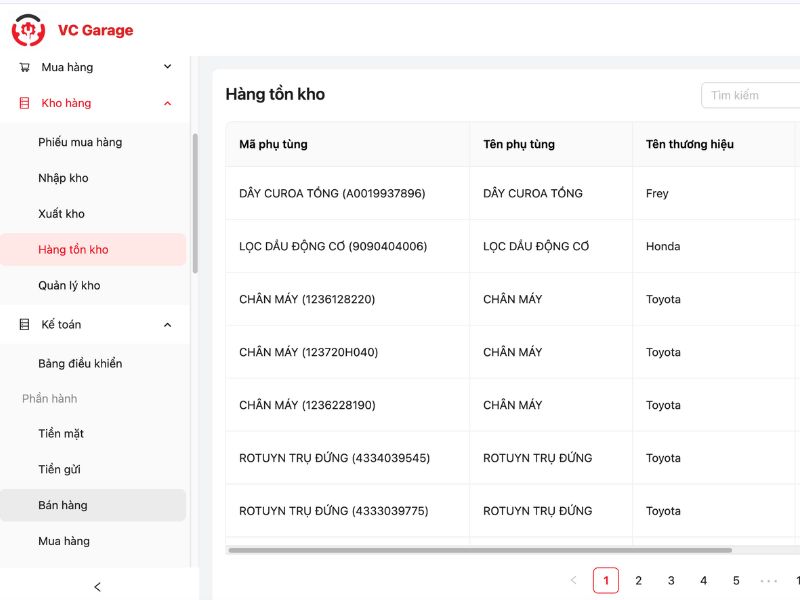
Task: Open the Xuất kho page
Action: pyautogui.click(x=61, y=214)
